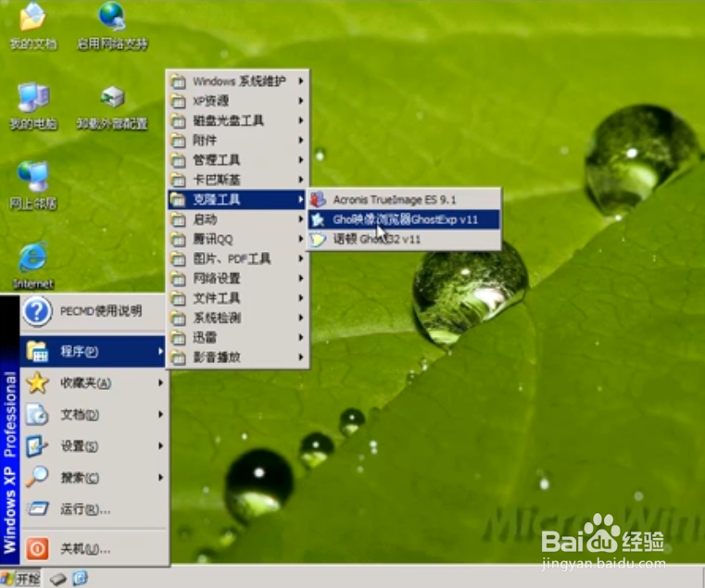Click the 程序 folder icon in Start menu

pyautogui.click(x=37, y=351)
